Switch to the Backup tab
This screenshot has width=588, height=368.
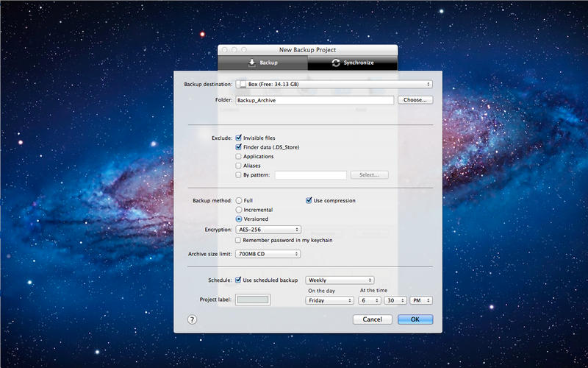coord(262,63)
